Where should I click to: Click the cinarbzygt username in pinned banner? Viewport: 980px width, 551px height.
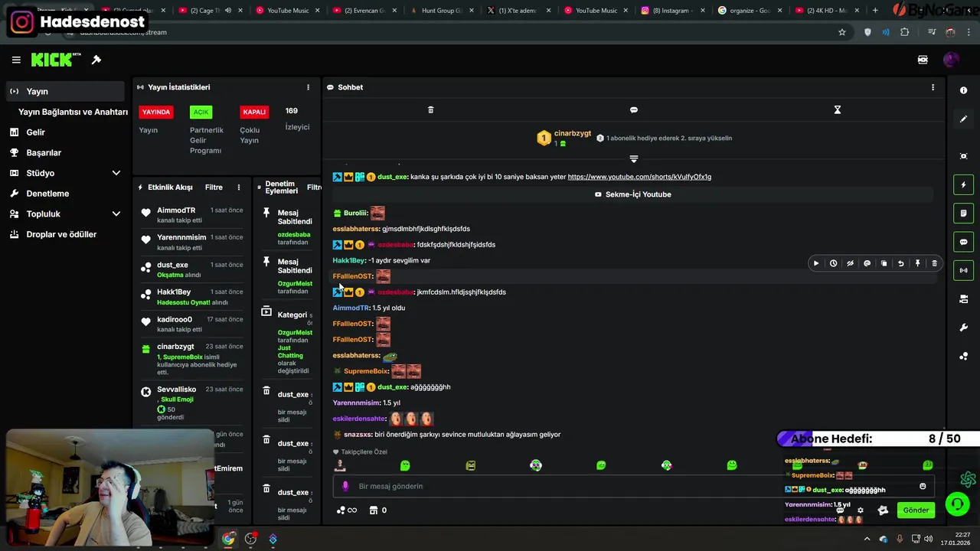(x=573, y=133)
